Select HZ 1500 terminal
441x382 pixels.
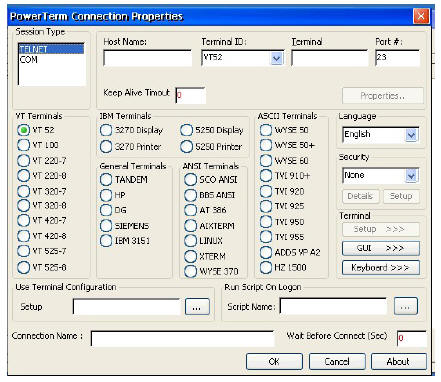pyautogui.click(x=266, y=267)
